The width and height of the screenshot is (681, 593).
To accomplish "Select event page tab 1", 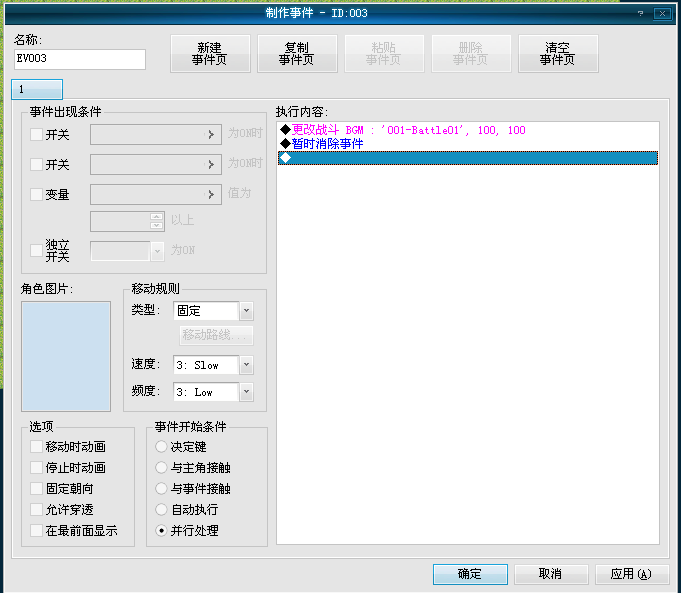I will (37, 89).
